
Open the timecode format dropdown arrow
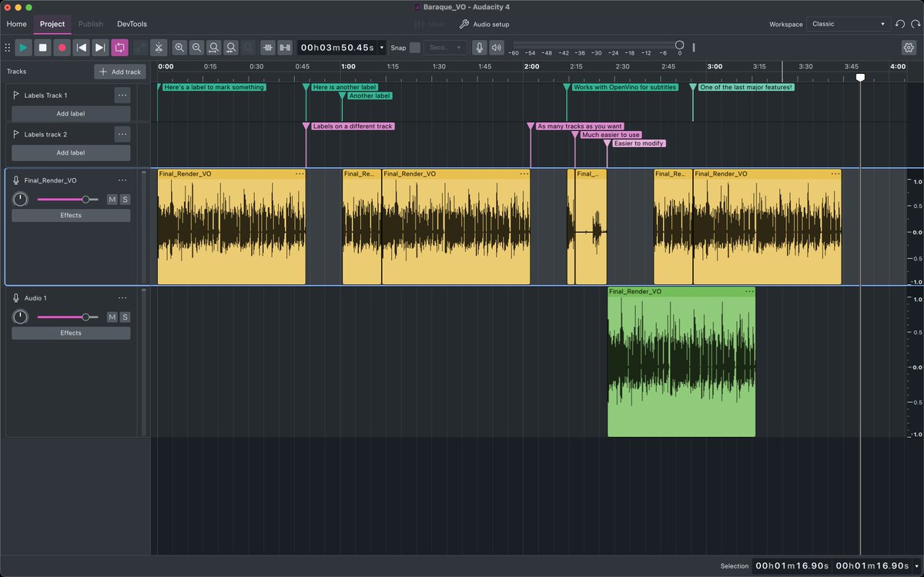tap(382, 48)
